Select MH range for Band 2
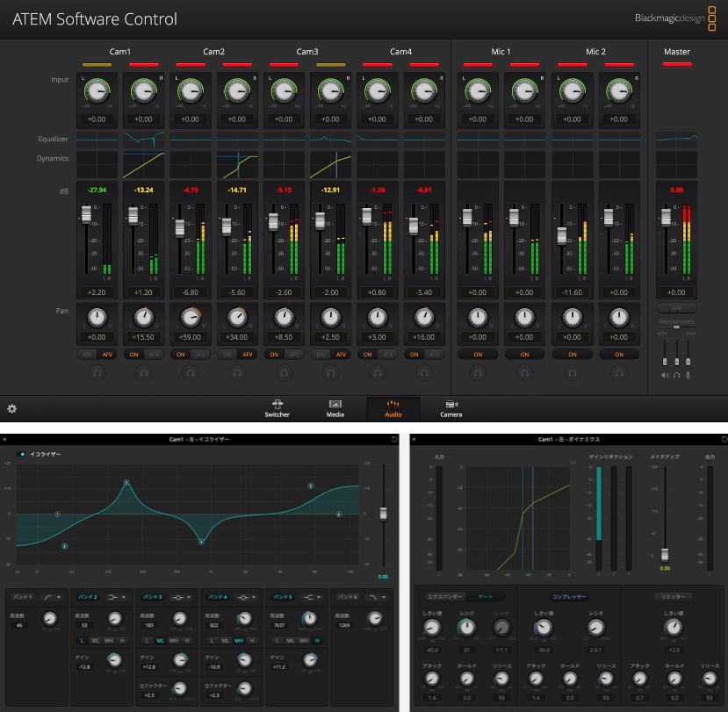The width and height of the screenshot is (728, 712). point(109,641)
